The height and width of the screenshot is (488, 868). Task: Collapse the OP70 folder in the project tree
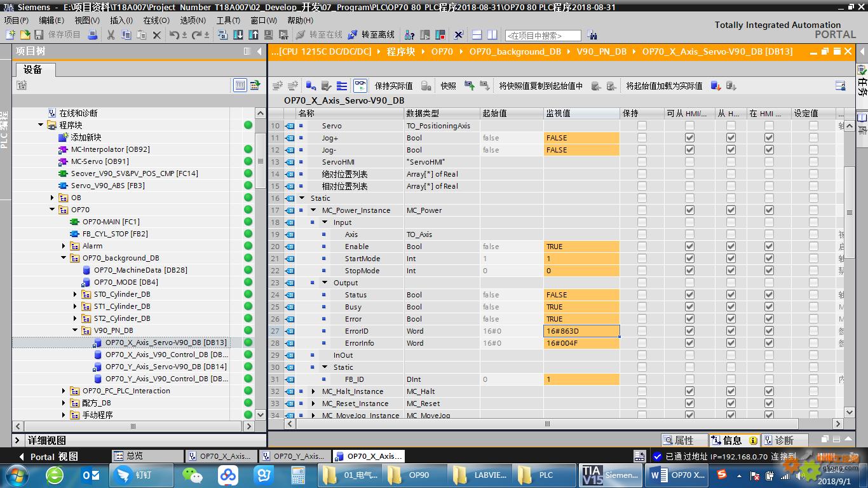(53, 210)
